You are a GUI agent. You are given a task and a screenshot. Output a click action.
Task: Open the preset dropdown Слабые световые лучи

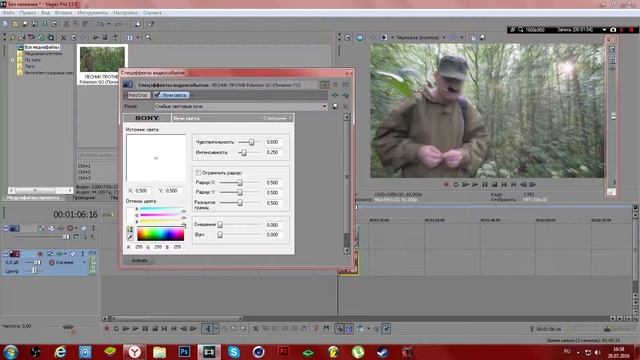click(x=241, y=106)
